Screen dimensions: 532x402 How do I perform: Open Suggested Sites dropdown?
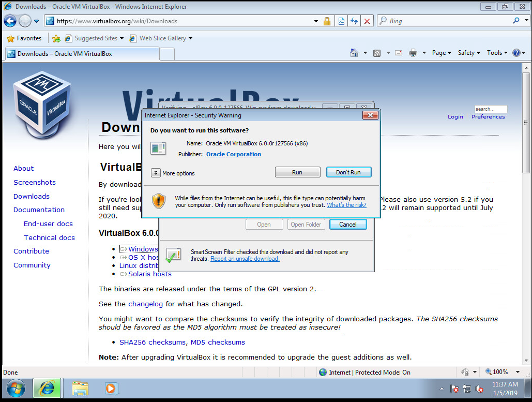tap(94, 38)
